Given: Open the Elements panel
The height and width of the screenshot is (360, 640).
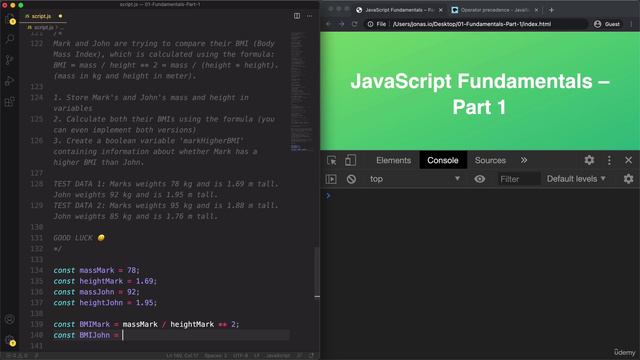Looking at the screenshot, I should 393,160.
